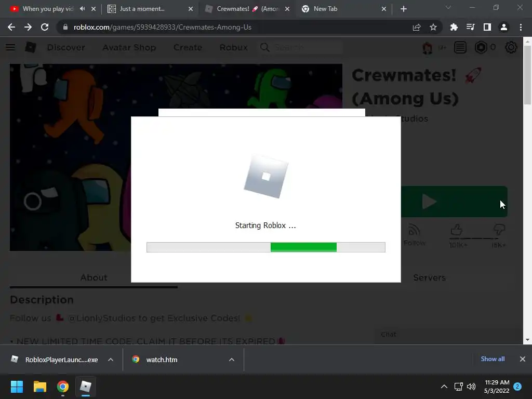Screen dimensions: 532x399
Task: Open the Robux navigation link
Action: coord(233,47)
